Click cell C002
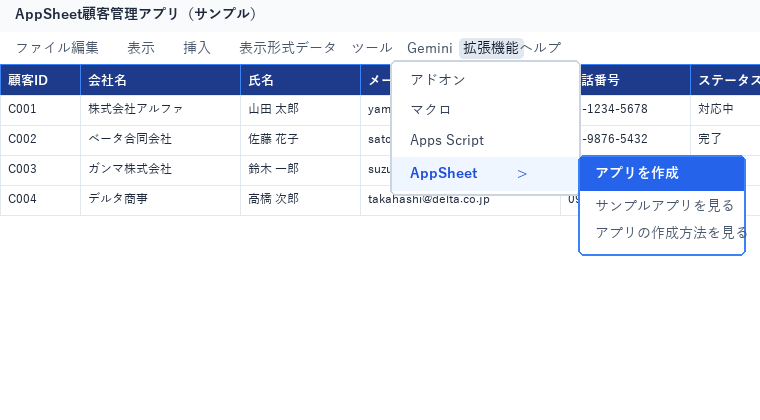760x420 pixels. (40, 140)
